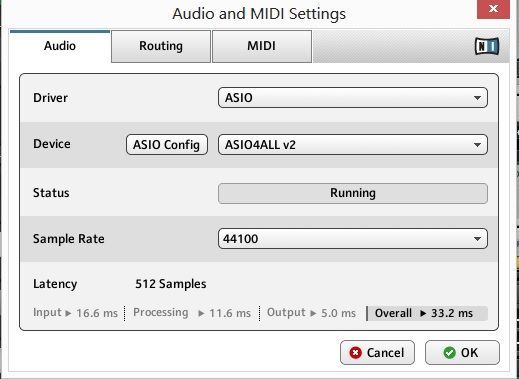Select the Audio tab
This screenshot has width=519, height=379.
pyautogui.click(x=60, y=46)
